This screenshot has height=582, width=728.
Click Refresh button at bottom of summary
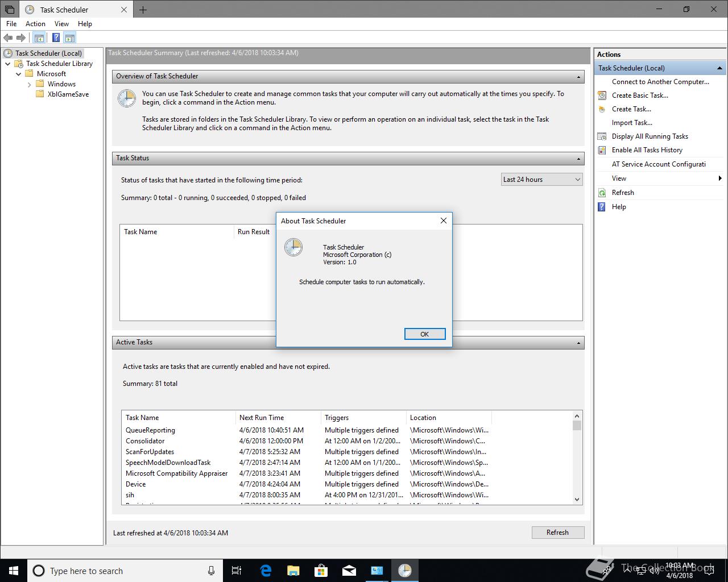[x=557, y=533]
